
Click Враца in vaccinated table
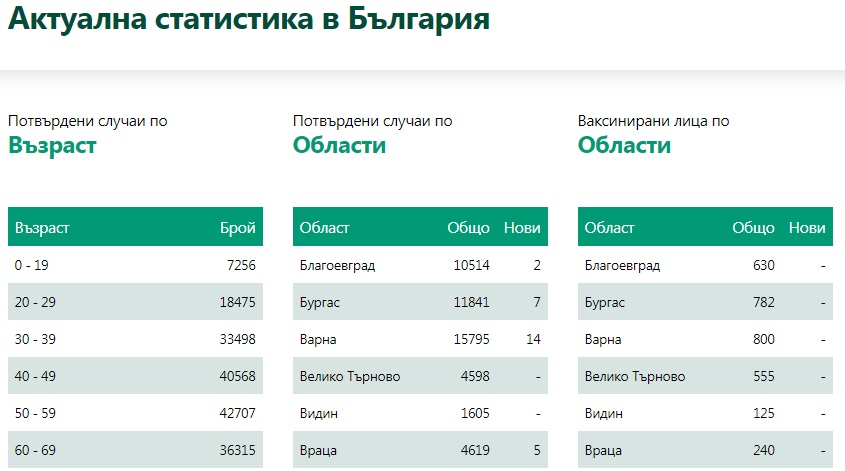[603, 451]
